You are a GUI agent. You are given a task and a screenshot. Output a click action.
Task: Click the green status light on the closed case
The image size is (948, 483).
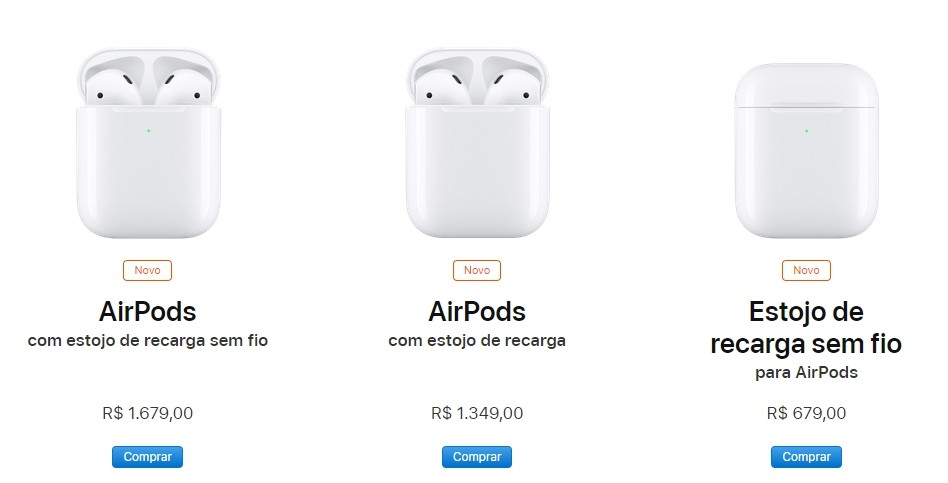click(x=806, y=130)
